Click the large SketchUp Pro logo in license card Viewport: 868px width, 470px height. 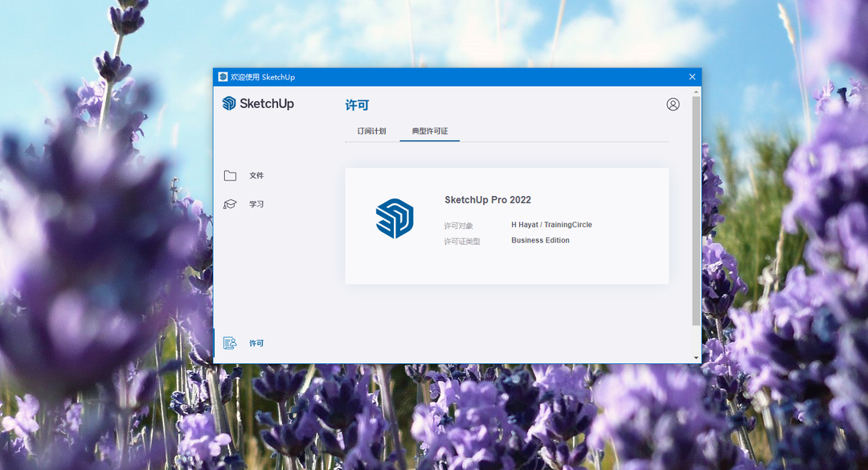click(395, 219)
